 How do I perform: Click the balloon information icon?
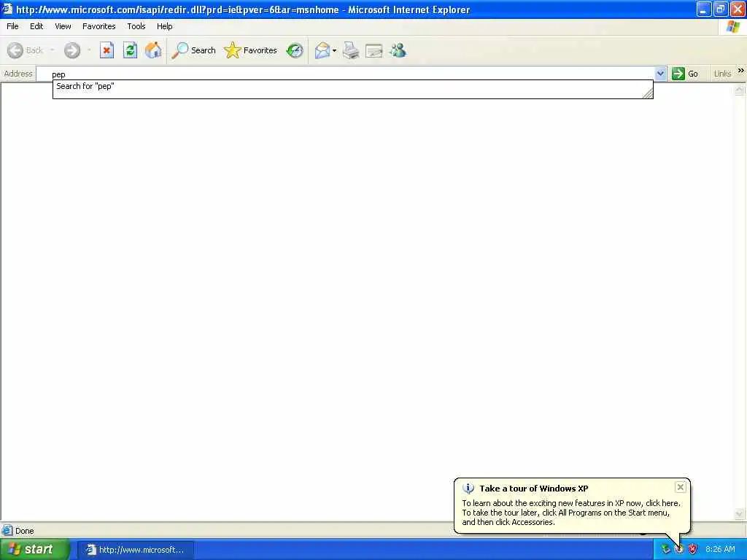[468, 488]
